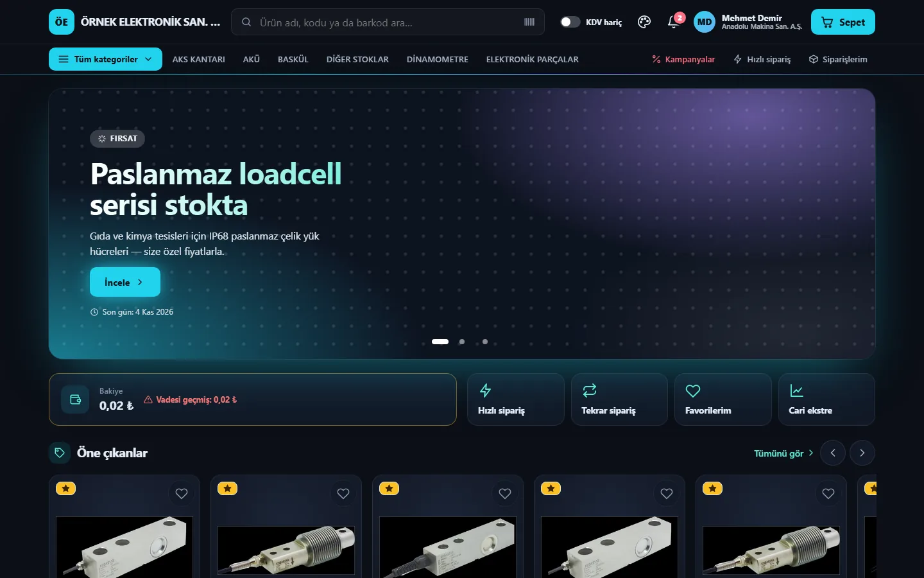The height and width of the screenshot is (578, 924).
Task: Click the Mehmet Demir account name
Action: click(x=752, y=18)
